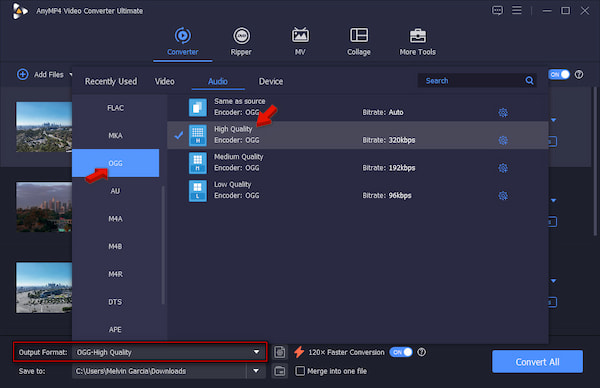
Task: Select AU in format list
Action: (x=116, y=191)
